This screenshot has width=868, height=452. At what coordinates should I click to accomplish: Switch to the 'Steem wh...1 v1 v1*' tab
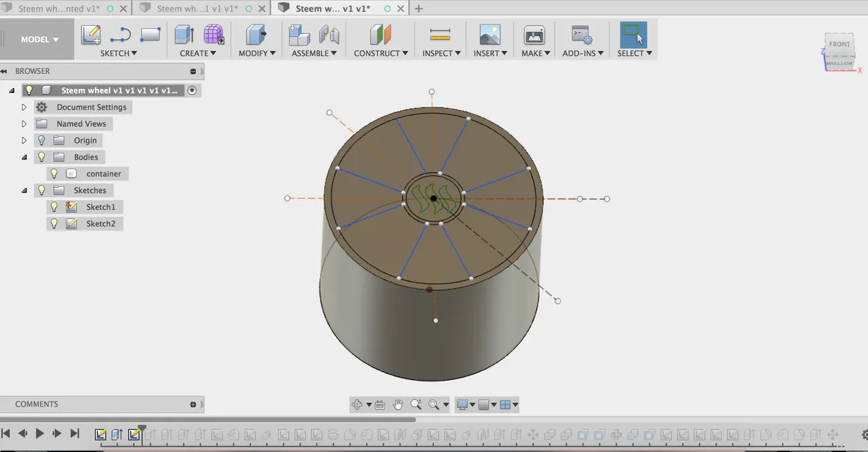197,9
